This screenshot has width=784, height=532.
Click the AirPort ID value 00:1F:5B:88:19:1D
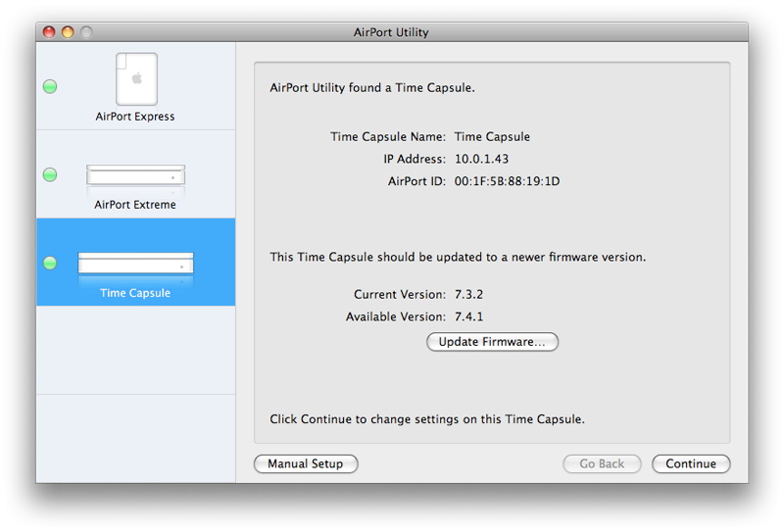507,181
